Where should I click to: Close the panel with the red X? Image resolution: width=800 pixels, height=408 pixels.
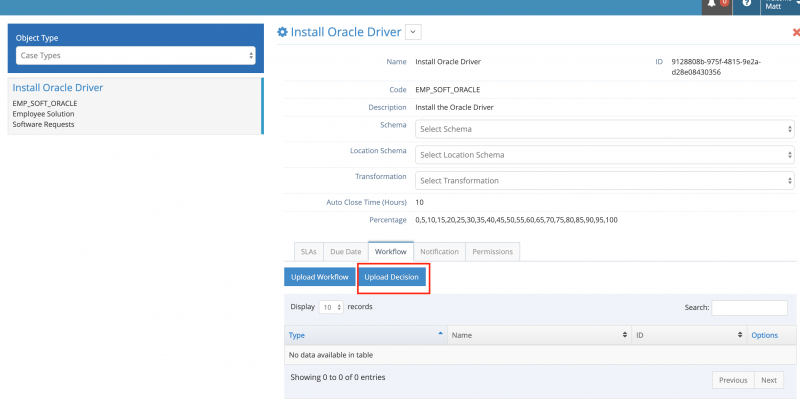click(795, 32)
